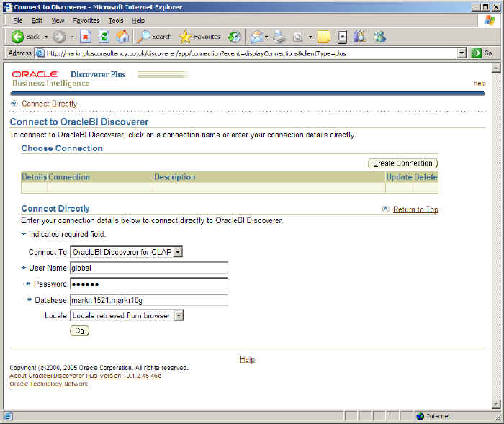Click the status bar page icon

[x=9, y=417]
